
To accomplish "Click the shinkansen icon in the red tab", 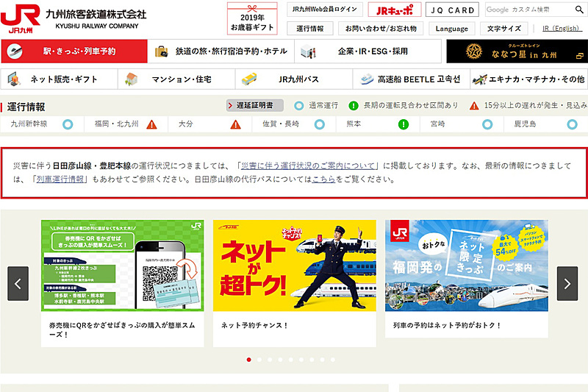I will [x=15, y=51].
